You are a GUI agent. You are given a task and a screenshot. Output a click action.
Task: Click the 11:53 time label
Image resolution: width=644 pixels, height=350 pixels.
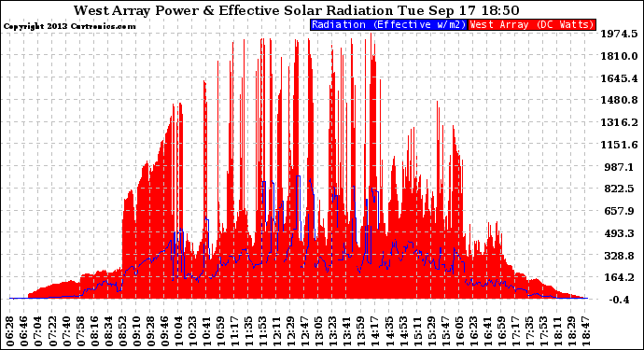click(x=262, y=330)
